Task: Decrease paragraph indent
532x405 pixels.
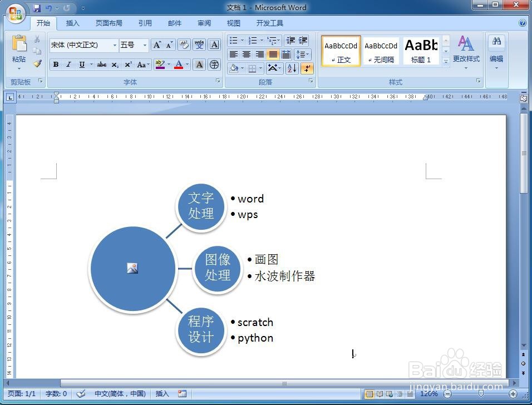Action: (290, 41)
